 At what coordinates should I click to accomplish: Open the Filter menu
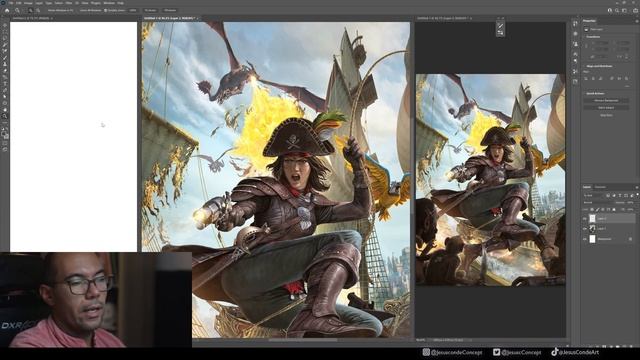[x=69, y=3]
